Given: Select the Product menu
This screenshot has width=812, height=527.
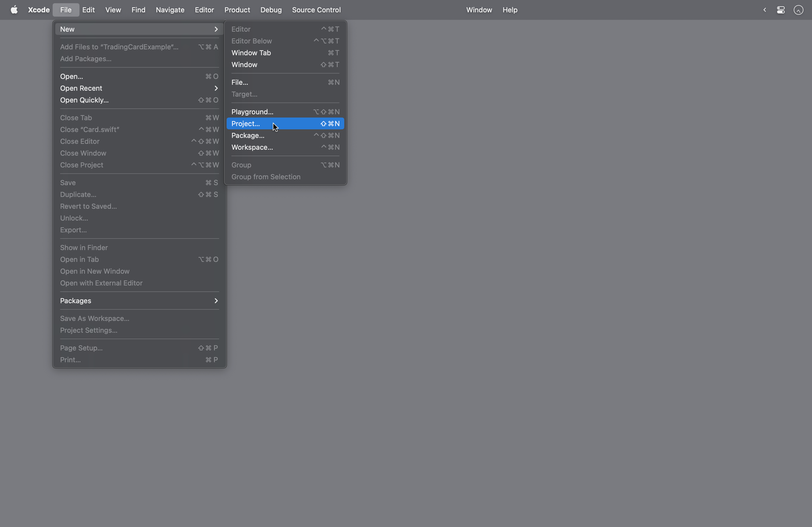Looking at the screenshot, I should click(237, 9).
